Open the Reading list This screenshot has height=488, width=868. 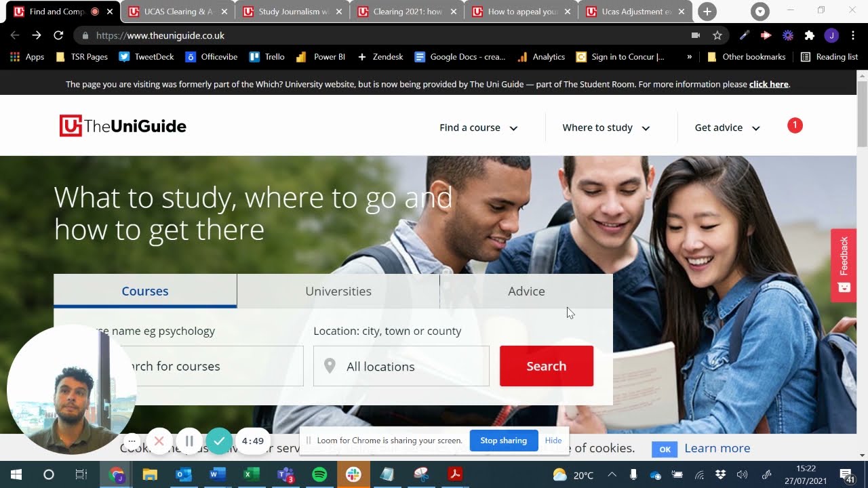tap(829, 57)
